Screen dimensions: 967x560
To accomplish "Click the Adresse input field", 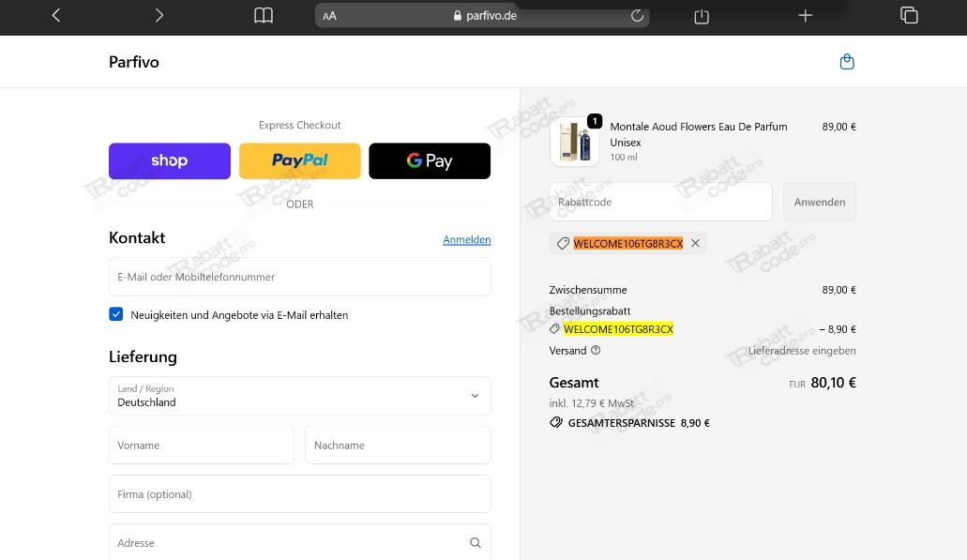I will pos(300,543).
